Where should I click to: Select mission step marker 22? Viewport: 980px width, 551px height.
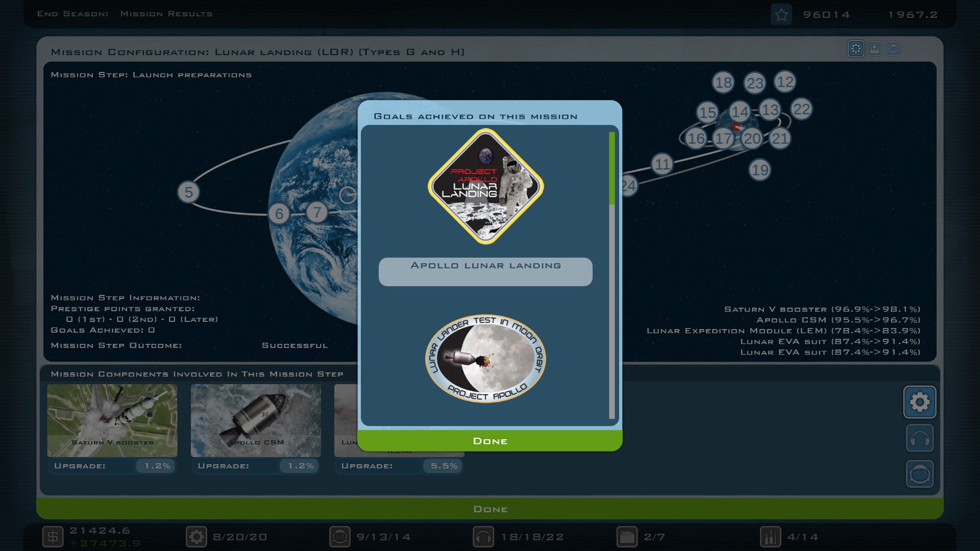point(801,109)
